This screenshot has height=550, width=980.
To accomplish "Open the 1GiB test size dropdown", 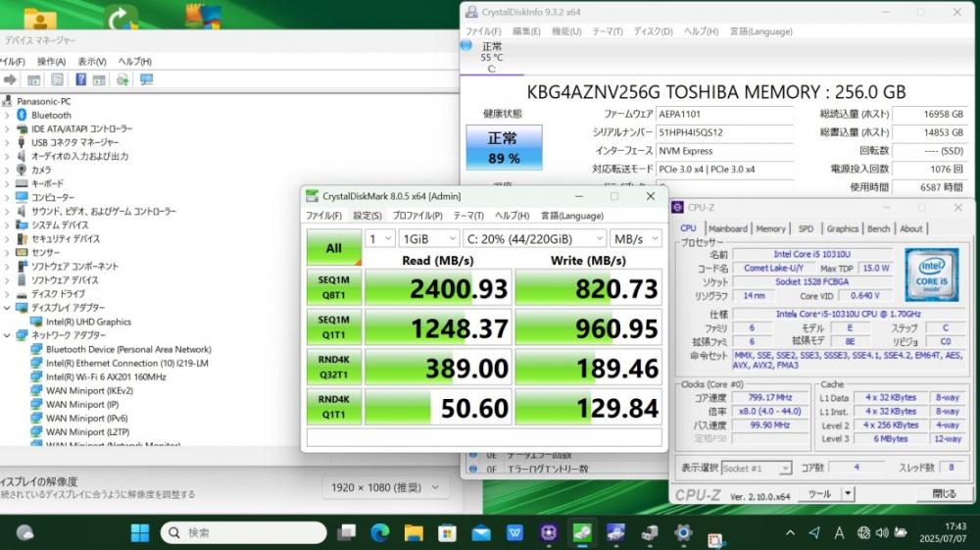I will point(429,239).
